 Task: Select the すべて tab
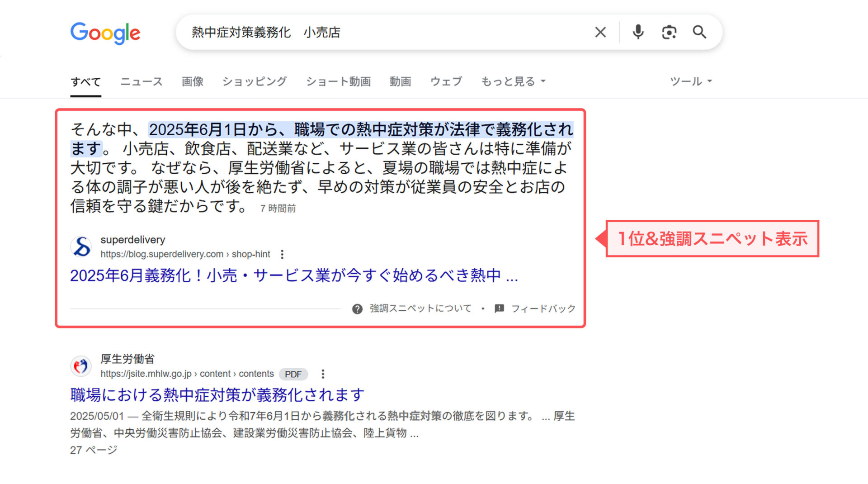[x=85, y=82]
